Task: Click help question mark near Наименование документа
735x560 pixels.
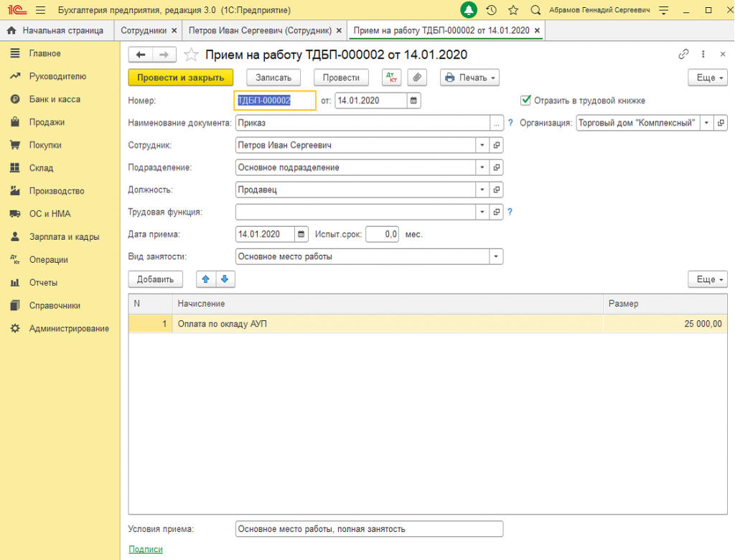Action: 510,123
